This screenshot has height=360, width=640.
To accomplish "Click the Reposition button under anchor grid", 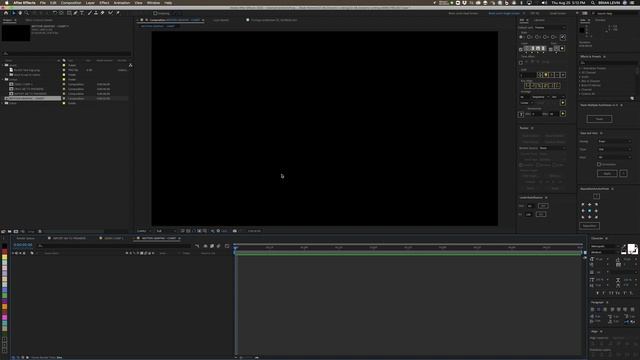I will (589, 226).
